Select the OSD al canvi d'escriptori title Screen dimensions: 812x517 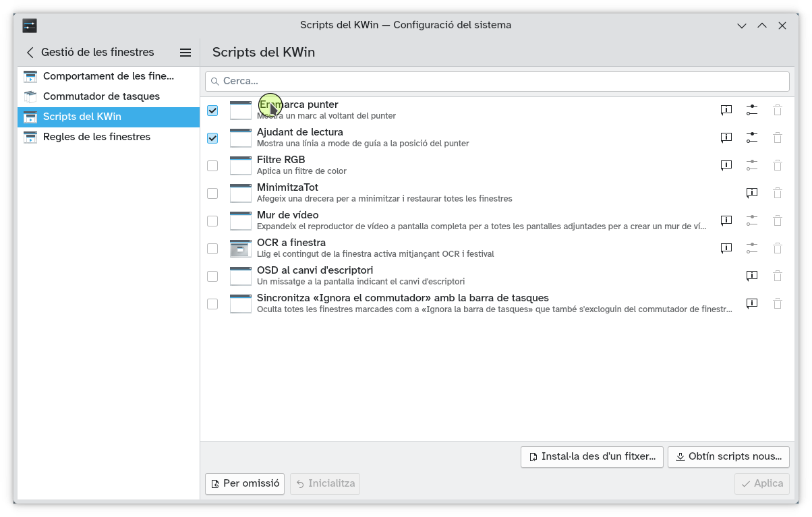(315, 270)
